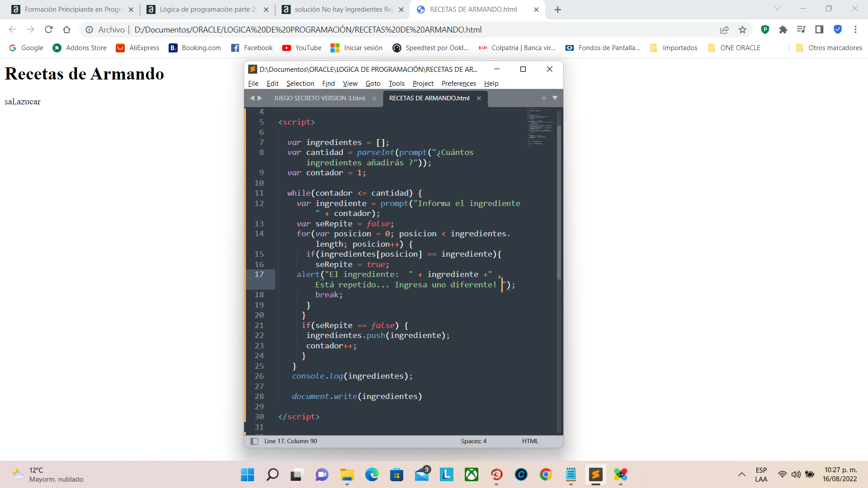Open Goto menu in Sublime Text

pos(373,84)
